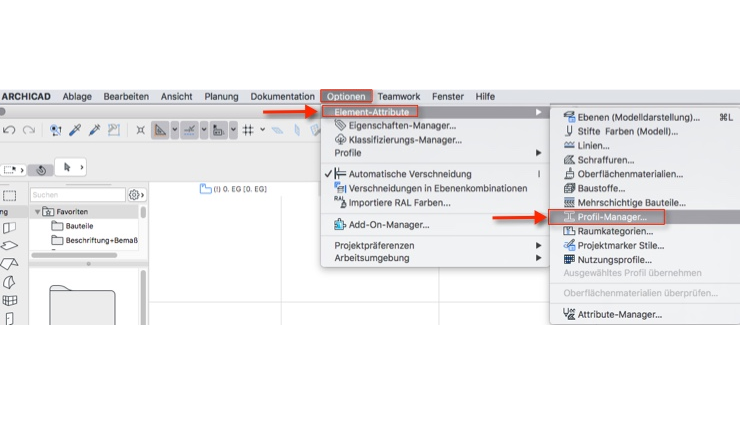
Task: Expand the marquee selection options chevron
Action: [22, 170]
